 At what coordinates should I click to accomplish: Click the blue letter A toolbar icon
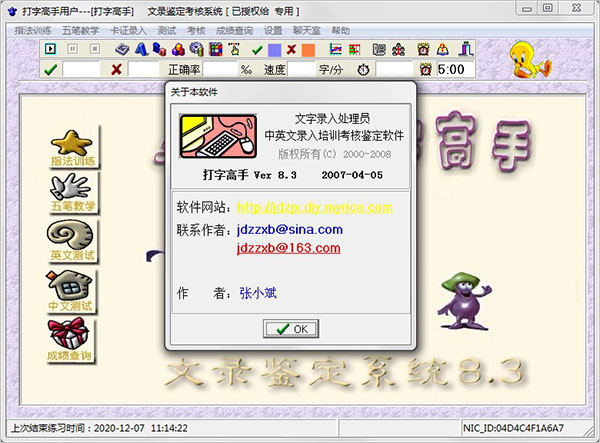[141, 49]
